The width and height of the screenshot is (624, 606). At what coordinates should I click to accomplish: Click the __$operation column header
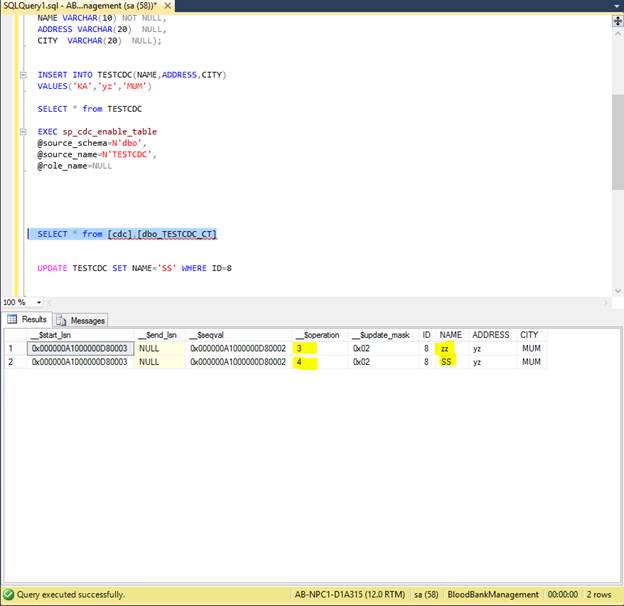point(318,335)
